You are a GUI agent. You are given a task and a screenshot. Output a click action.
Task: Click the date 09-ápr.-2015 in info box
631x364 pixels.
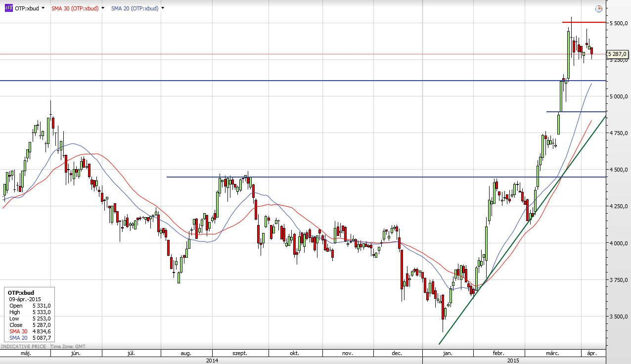[x=25, y=299]
